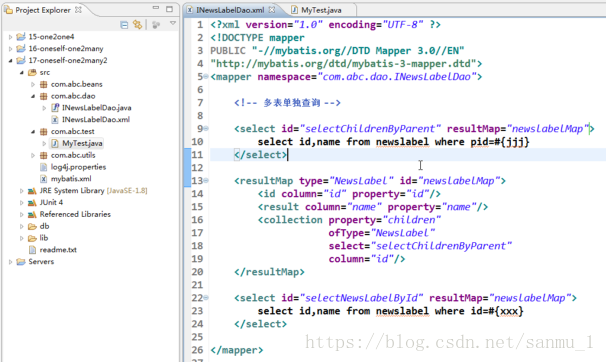Screen dimensions: 606x362
Task: Click line number 16 in the gutter
Action: [x=197, y=220]
